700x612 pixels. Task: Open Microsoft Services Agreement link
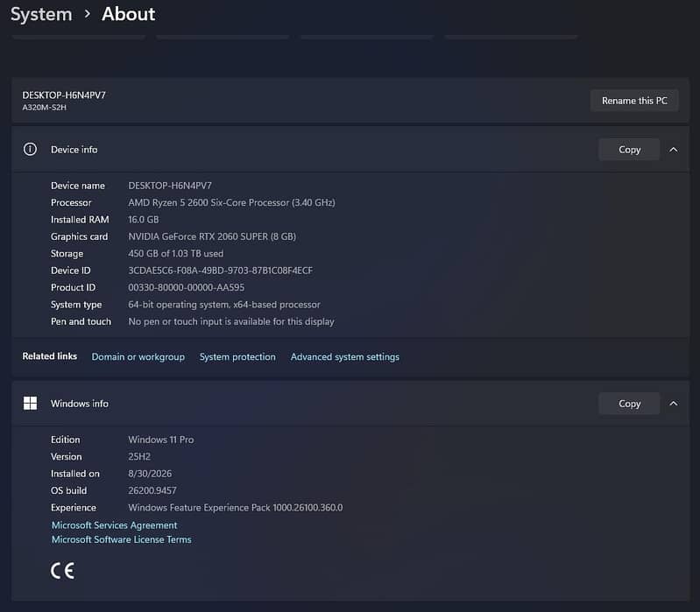pos(114,525)
